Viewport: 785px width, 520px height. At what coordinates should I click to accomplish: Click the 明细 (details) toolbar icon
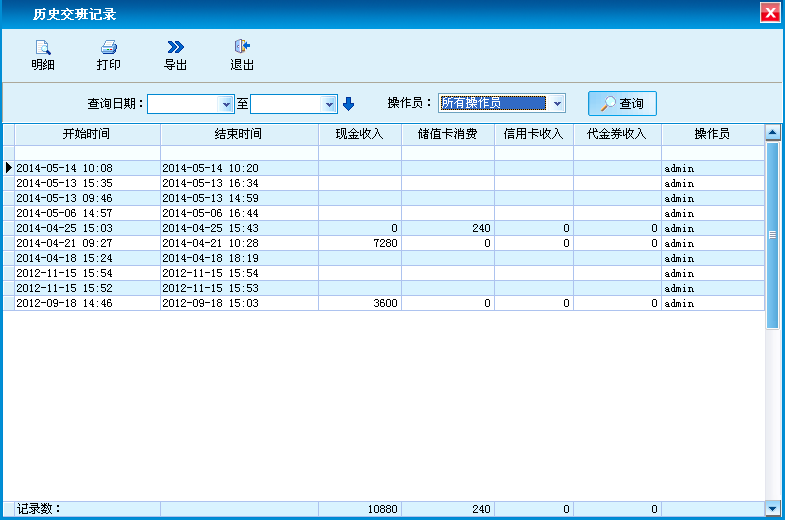click(43, 47)
